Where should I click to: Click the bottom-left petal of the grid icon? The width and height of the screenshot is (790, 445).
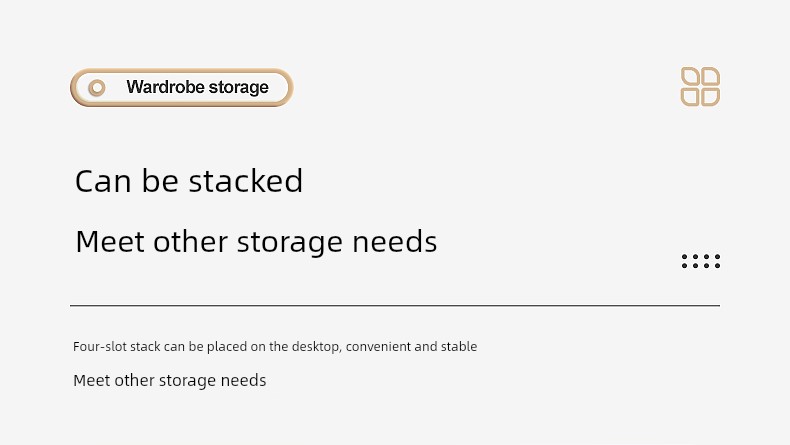[x=690, y=97]
